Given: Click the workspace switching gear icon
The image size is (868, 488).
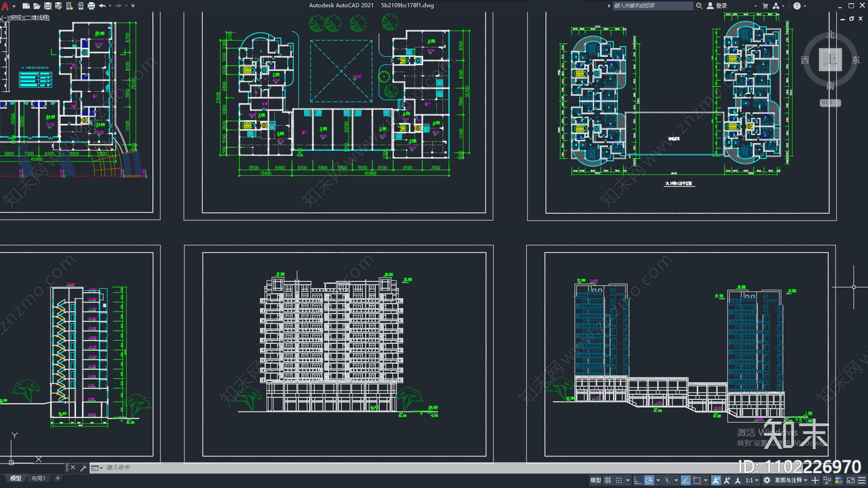Looking at the screenshot, I should pos(767,480).
